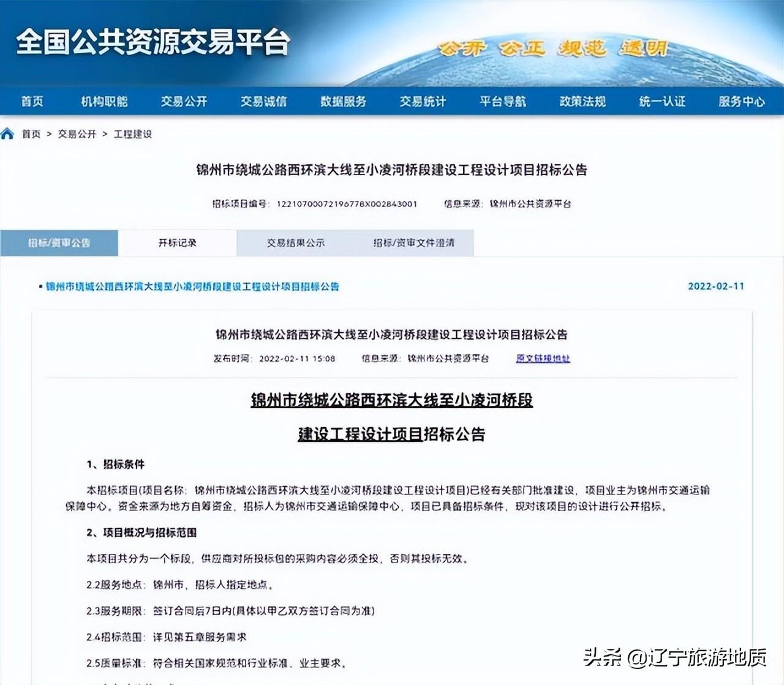The width and height of the screenshot is (784, 685).
Task: Click the heading 2、项目概况与招标范围
Action: click(141, 532)
